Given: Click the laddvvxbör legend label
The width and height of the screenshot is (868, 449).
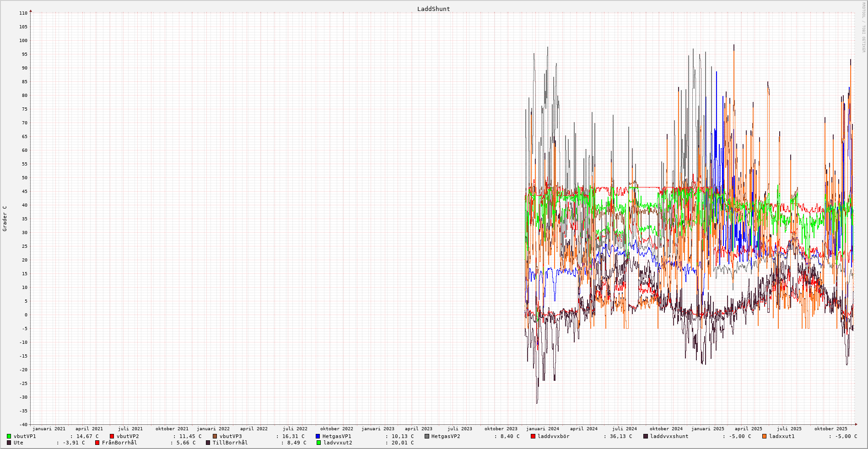Looking at the screenshot, I should point(553,436).
